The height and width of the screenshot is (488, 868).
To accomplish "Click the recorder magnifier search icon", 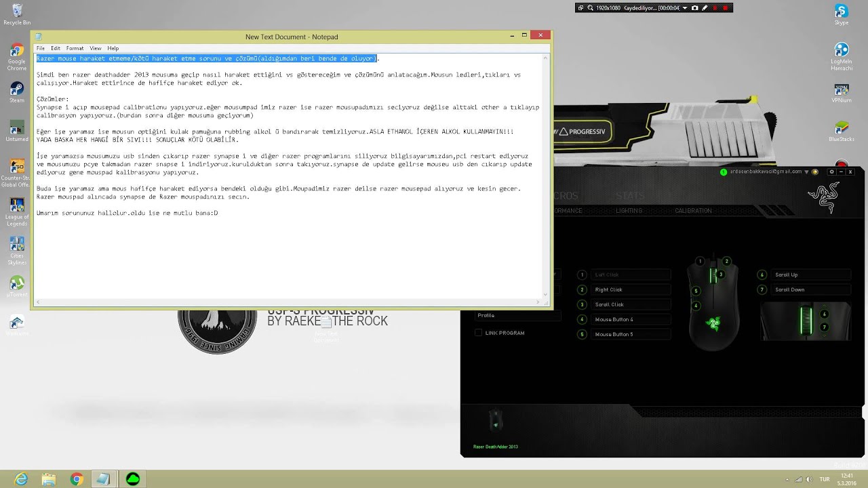I will 590,8.
